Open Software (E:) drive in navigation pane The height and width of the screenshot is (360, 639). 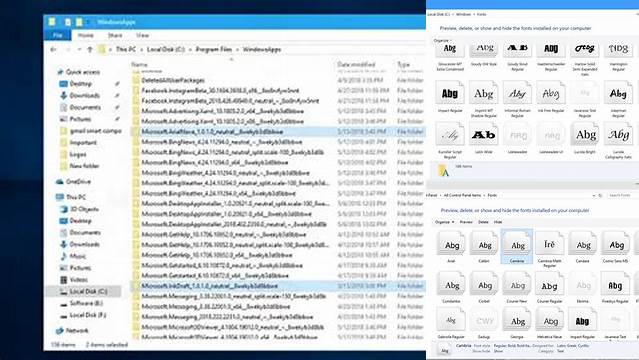(86, 303)
